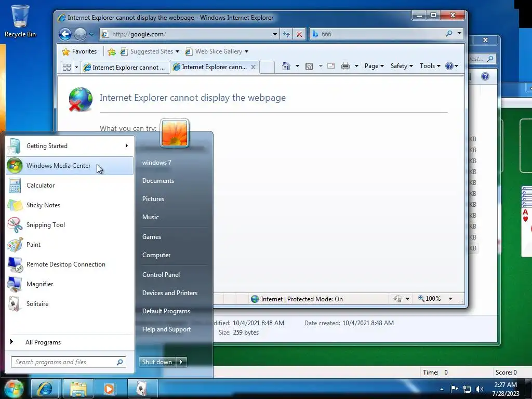532x399 pixels.
Task: Click Internet Explorer taskbar icon
Action: point(45,389)
